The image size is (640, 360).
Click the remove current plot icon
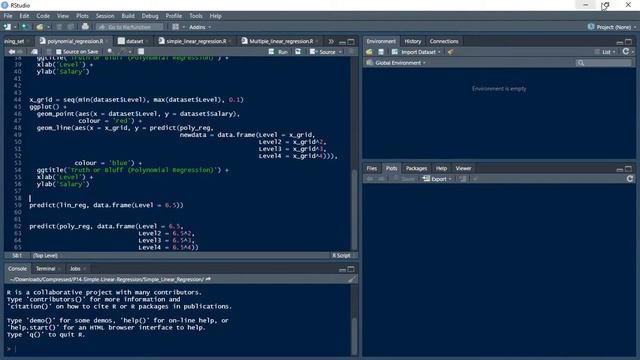(x=462, y=179)
